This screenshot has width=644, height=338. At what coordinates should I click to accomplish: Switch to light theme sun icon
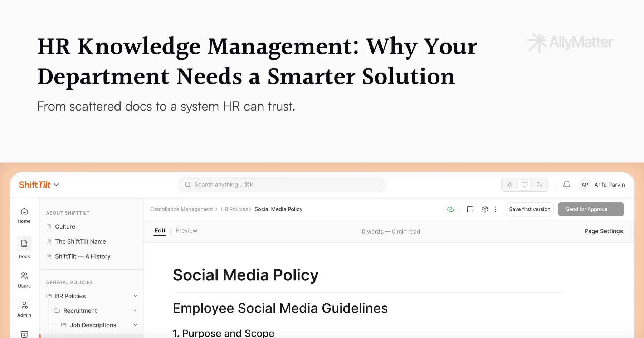click(x=509, y=185)
